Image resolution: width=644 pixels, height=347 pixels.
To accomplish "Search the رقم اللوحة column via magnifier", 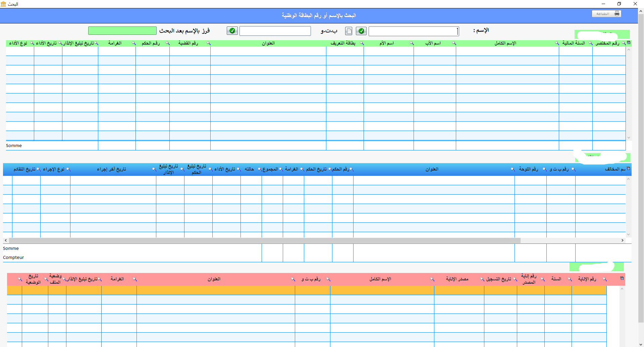I will point(544,169).
